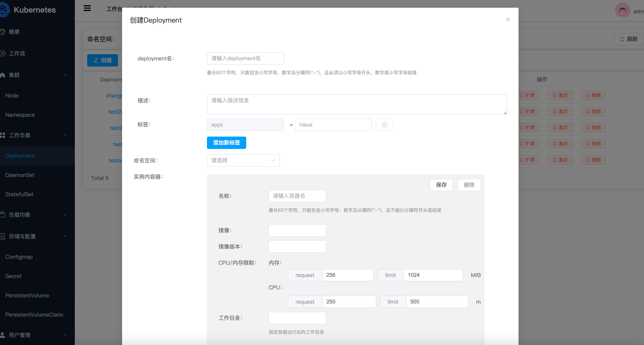
Task: Click the 镜像版本 input field
Action: click(x=297, y=246)
